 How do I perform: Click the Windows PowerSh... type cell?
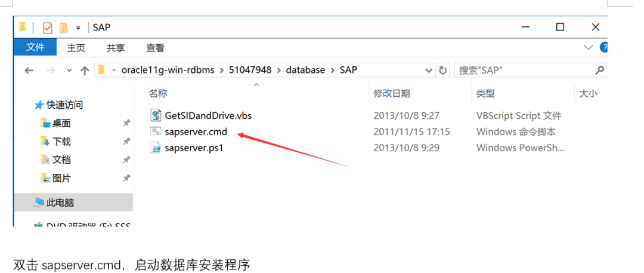(x=521, y=148)
